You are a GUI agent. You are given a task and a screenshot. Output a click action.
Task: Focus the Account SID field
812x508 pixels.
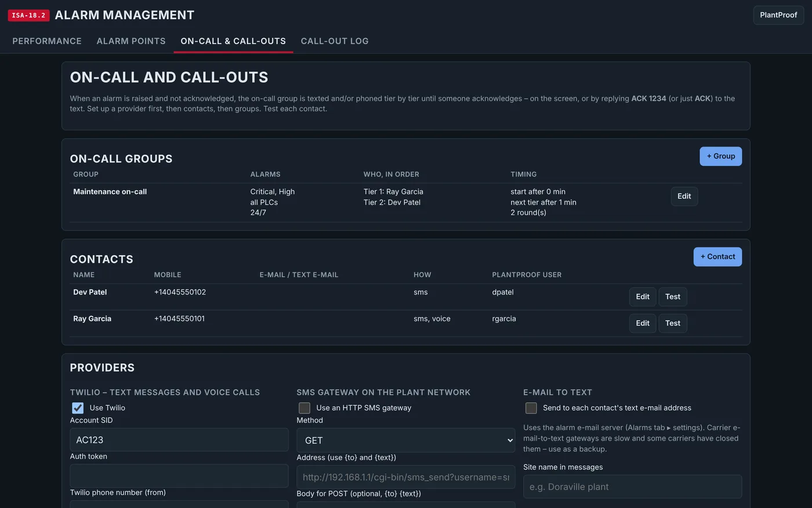point(179,440)
